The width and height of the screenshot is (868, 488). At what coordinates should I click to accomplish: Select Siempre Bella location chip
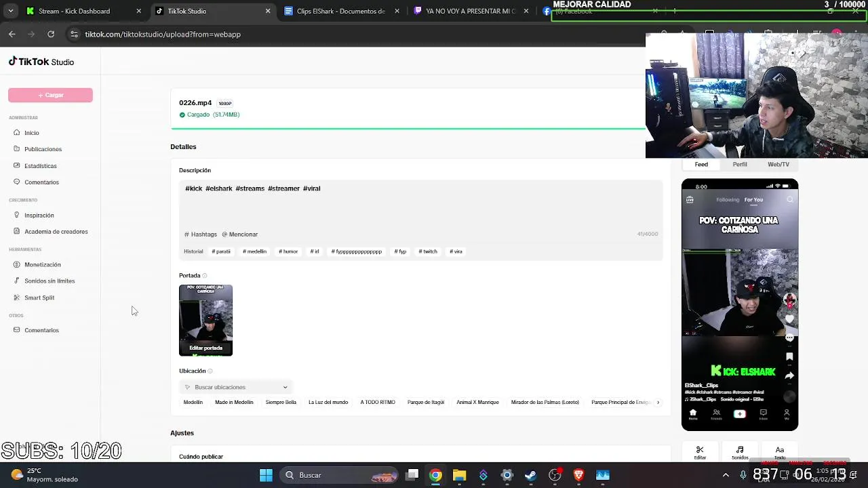pyautogui.click(x=281, y=403)
